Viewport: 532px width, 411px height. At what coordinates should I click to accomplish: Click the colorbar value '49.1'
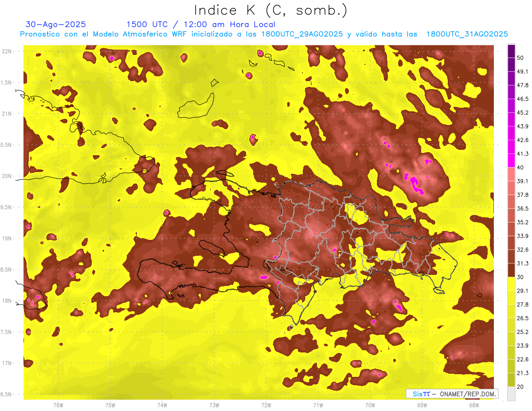coord(523,71)
